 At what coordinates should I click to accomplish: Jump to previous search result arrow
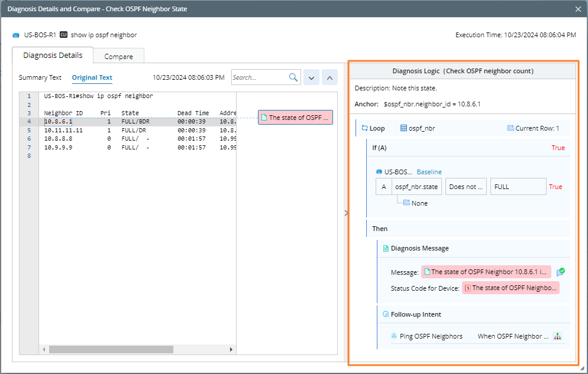329,77
